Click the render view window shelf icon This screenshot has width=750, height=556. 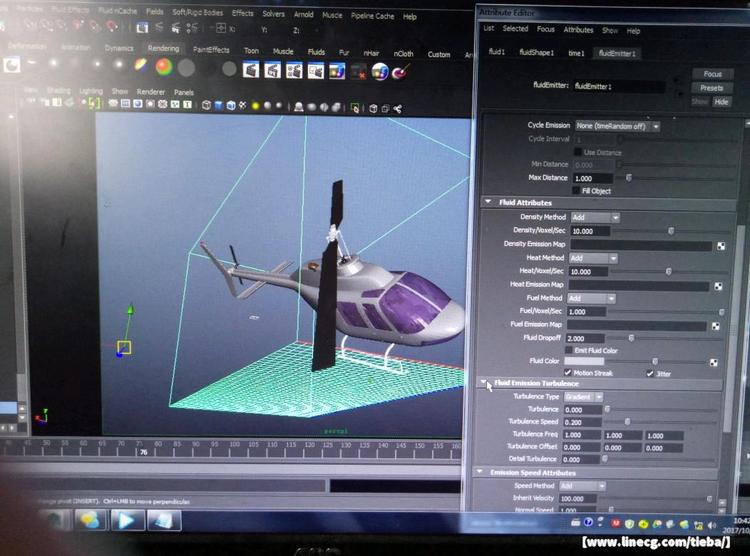tap(315, 71)
